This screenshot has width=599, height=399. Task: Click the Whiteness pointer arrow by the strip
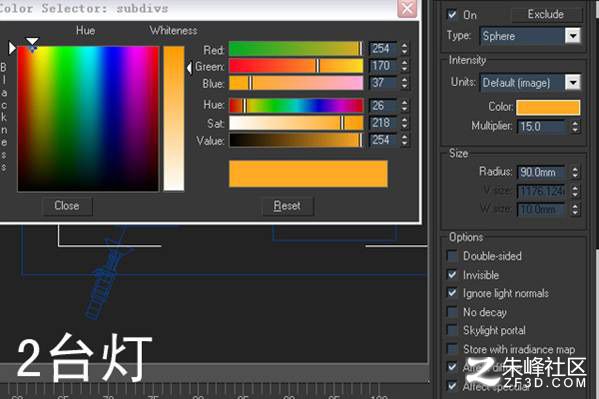click(189, 68)
